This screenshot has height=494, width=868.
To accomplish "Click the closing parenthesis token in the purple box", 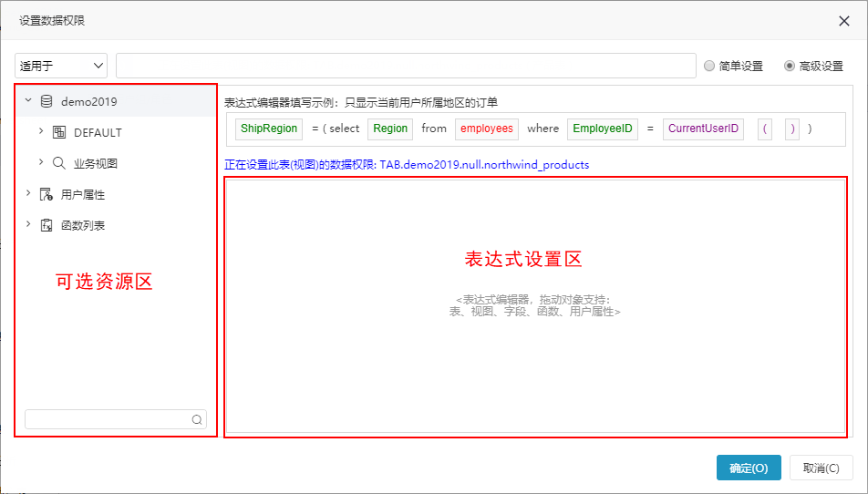I will coord(792,129).
